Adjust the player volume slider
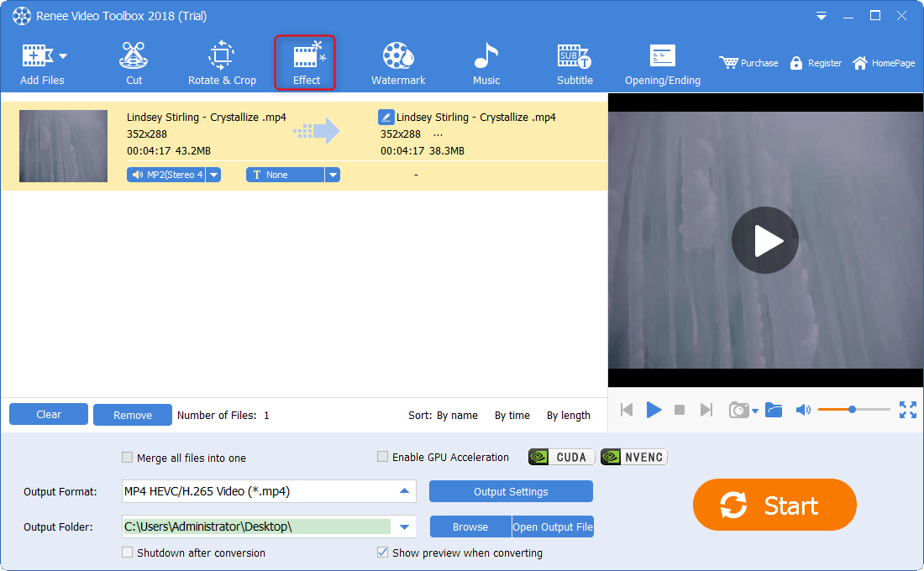924x571 pixels. click(x=853, y=410)
